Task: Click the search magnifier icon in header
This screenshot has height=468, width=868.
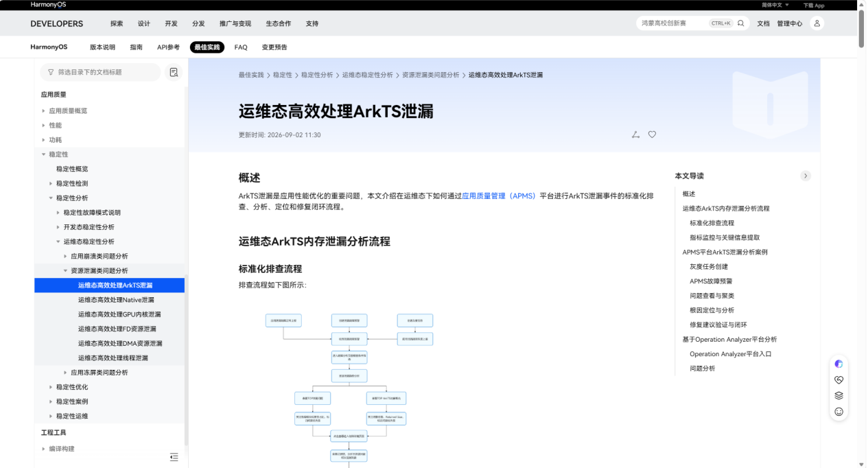Action: tap(740, 23)
